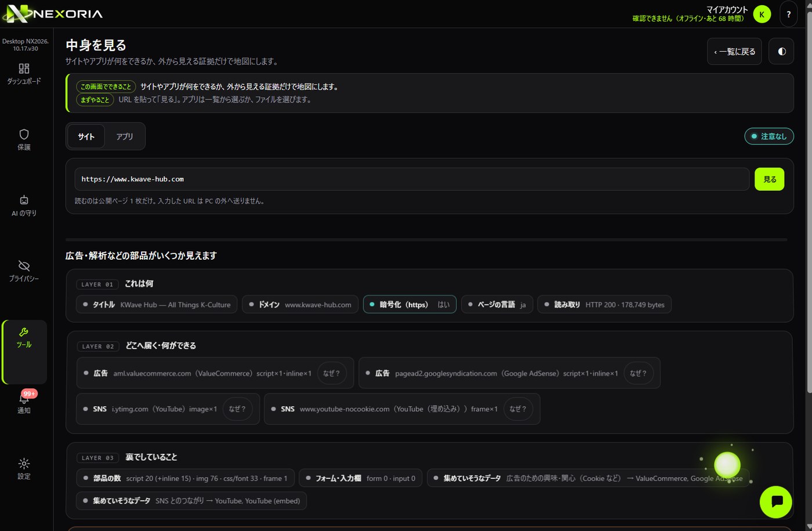The image size is (812, 531).
Task: Select the ページの言語 ja chip
Action: [x=497, y=304]
